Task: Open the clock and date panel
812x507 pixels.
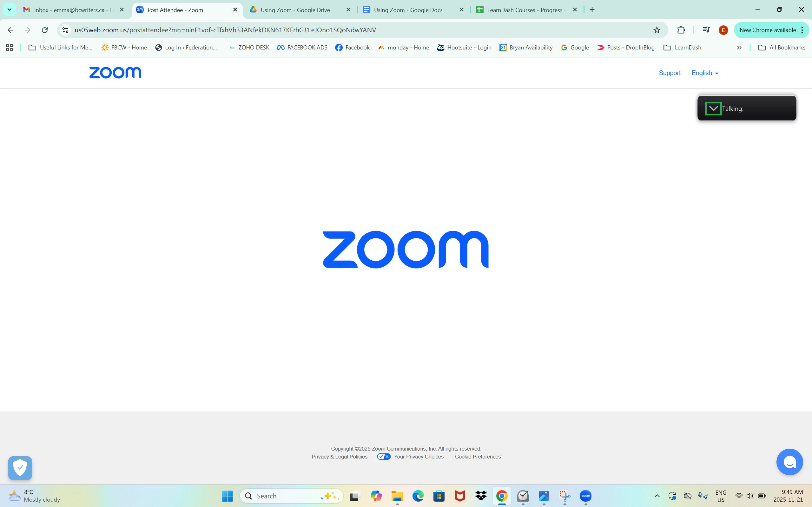Action: (x=788, y=496)
